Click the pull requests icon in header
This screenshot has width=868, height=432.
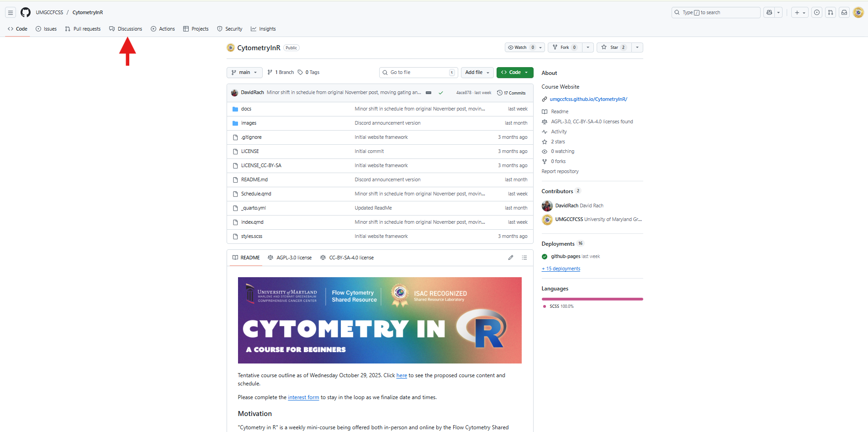[831, 12]
